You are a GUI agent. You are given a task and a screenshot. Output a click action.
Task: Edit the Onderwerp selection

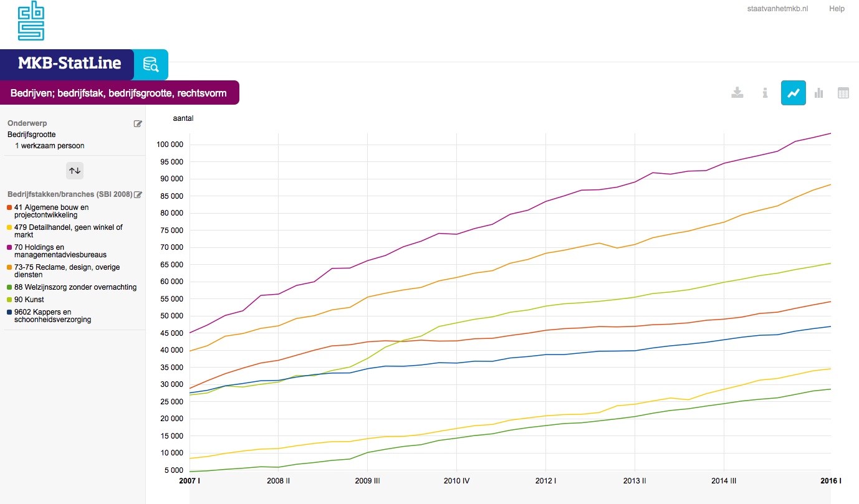tap(138, 123)
